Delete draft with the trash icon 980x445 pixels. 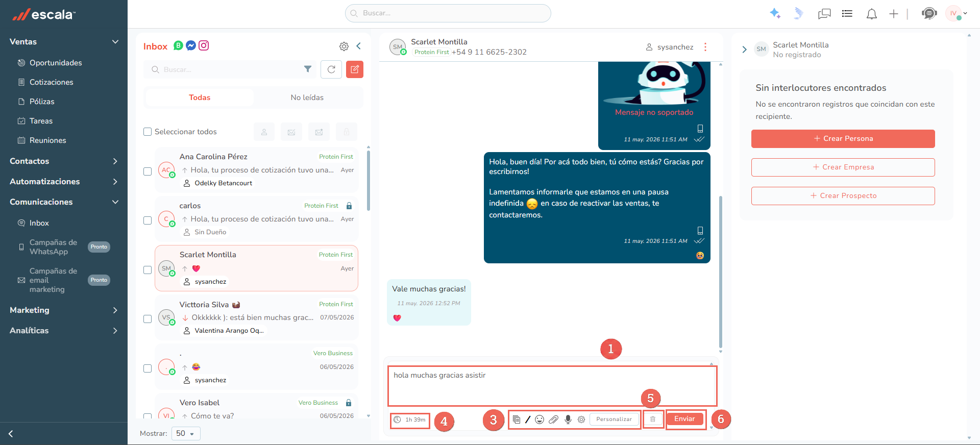coord(653,419)
